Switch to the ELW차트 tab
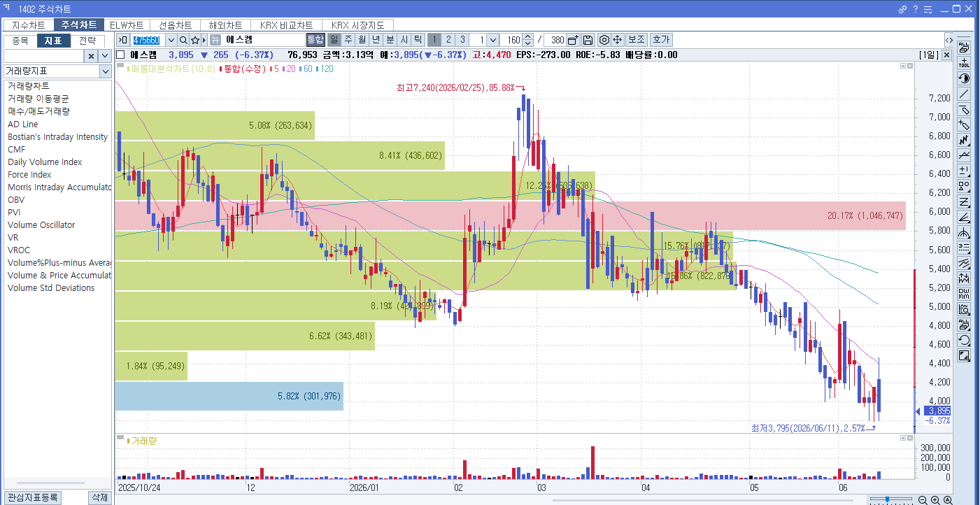The height and width of the screenshot is (505, 980). pyautogui.click(x=127, y=25)
